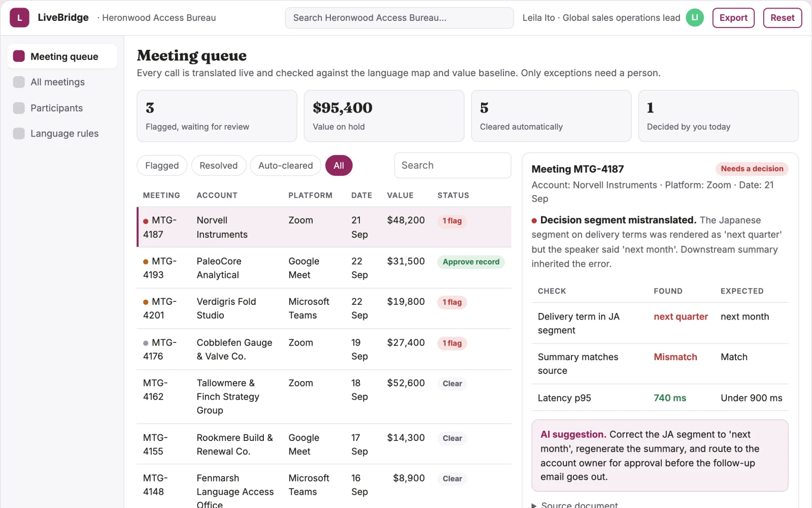Click the Cleared automatically card
The width and height of the screenshot is (812, 508).
(x=551, y=116)
